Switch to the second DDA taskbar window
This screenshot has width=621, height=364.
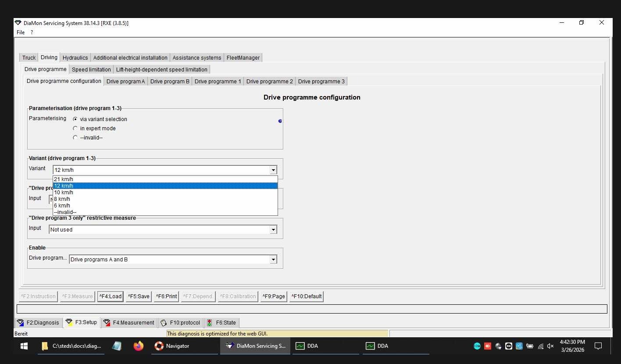pyautogui.click(x=396, y=346)
